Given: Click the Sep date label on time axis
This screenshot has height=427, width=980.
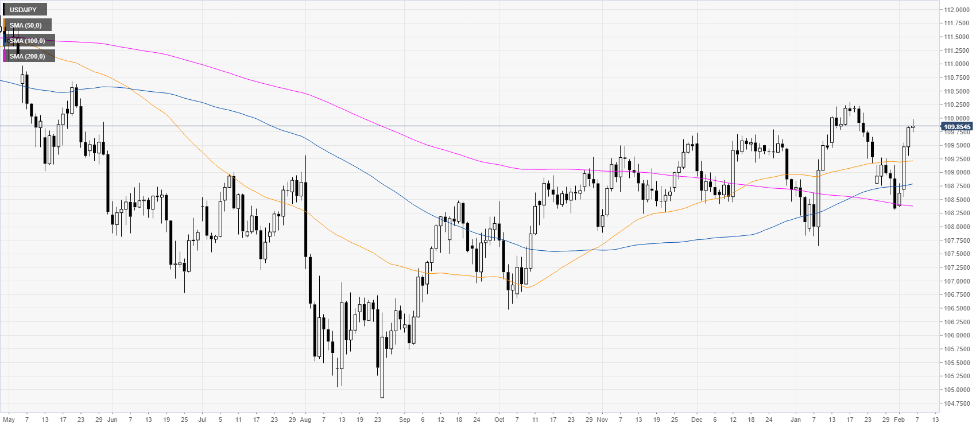Looking at the screenshot, I should [405, 420].
